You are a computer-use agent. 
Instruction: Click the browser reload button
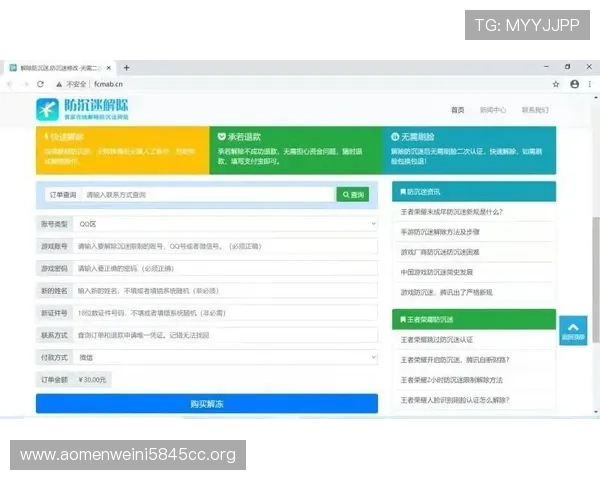click(41, 84)
